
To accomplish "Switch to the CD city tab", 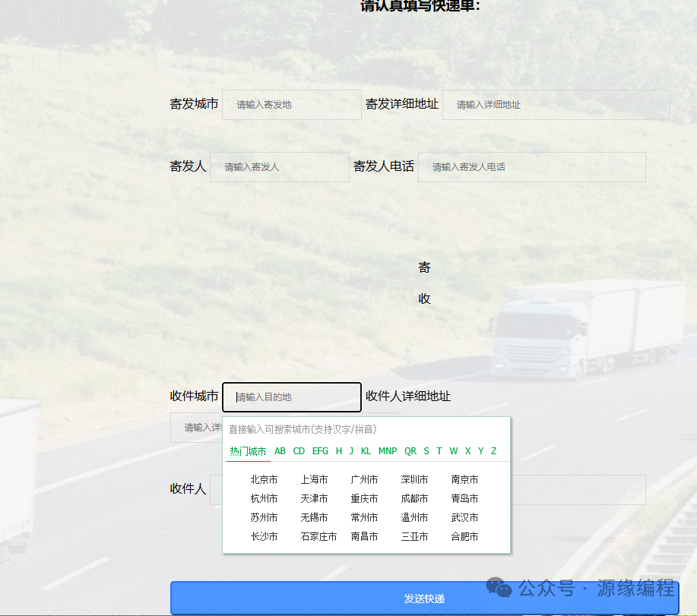I will (x=299, y=451).
